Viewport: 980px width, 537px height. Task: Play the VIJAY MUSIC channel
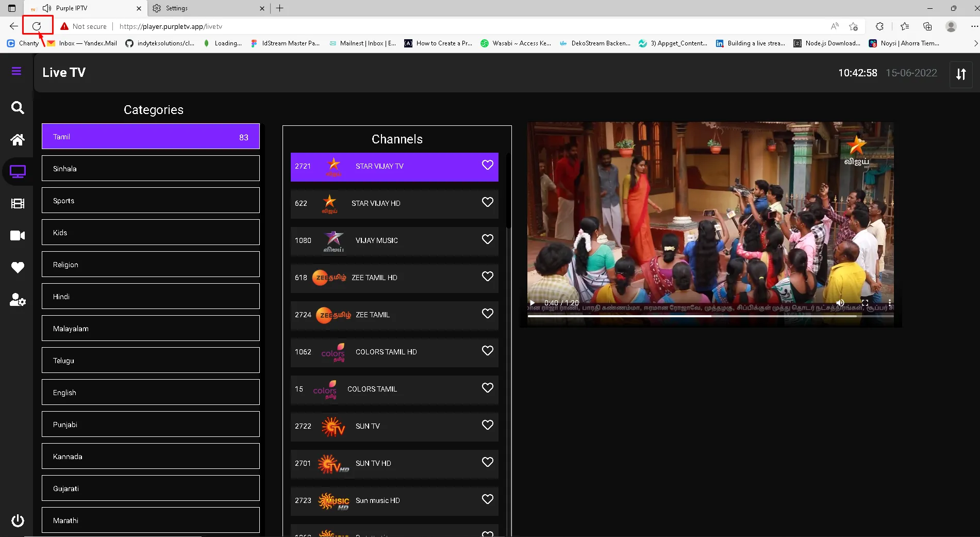(x=394, y=241)
